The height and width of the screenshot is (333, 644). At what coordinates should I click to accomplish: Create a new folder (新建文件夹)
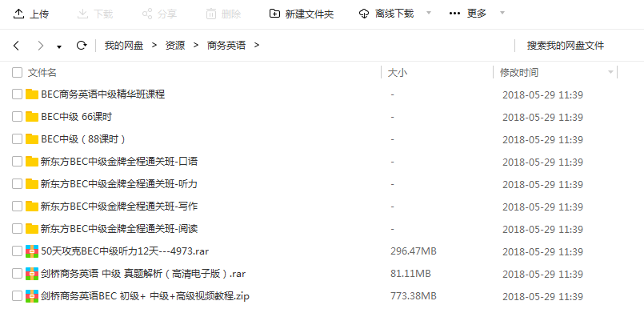pyautogui.click(x=301, y=14)
